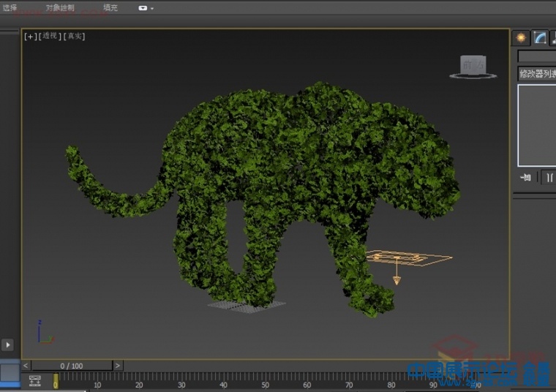Open the mini curve editor icon beside the timeline
This screenshot has width=556, height=392.
35,380
